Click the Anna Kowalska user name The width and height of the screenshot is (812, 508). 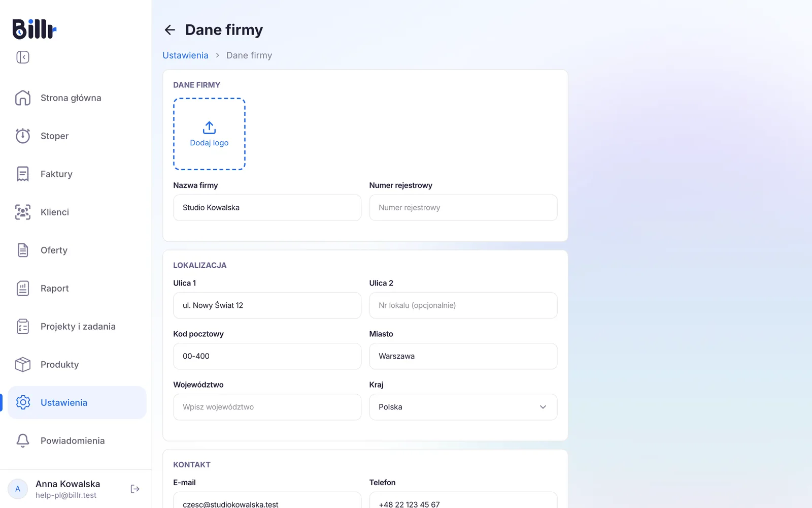tap(67, 484)
